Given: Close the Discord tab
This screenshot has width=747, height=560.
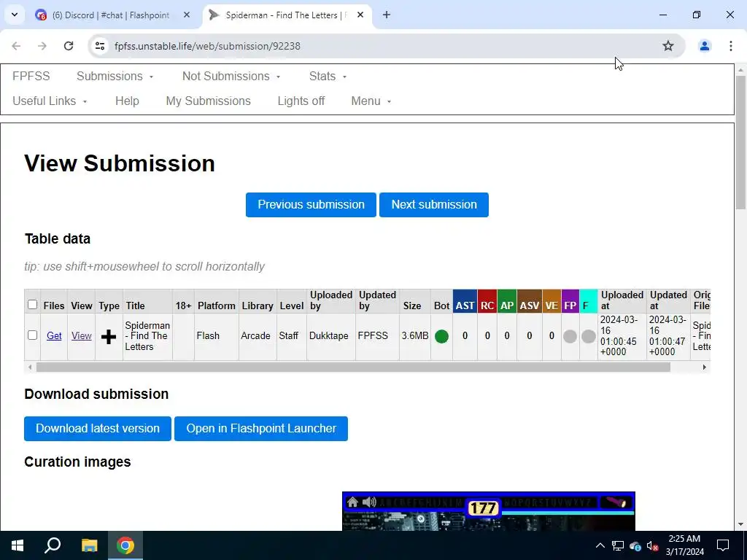Looking at the screenshot, I should 187,15.
